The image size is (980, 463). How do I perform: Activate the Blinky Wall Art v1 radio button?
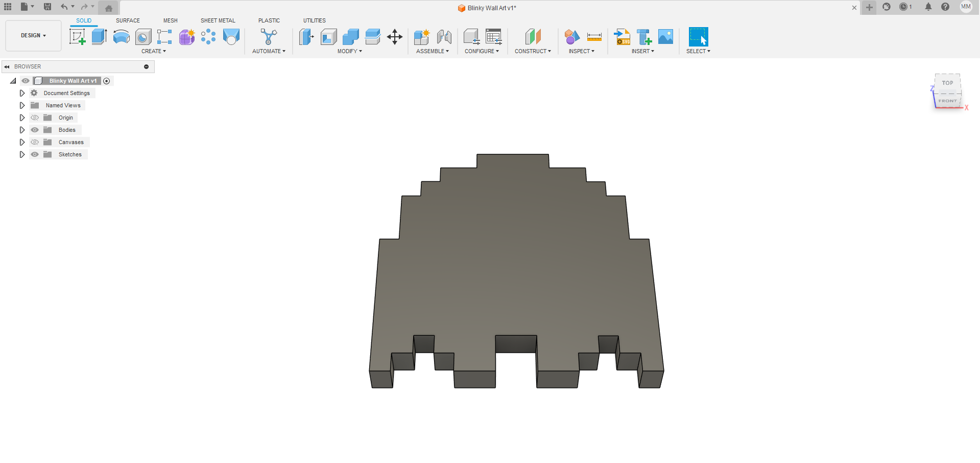pyautogui.click(x=106, y=81)
